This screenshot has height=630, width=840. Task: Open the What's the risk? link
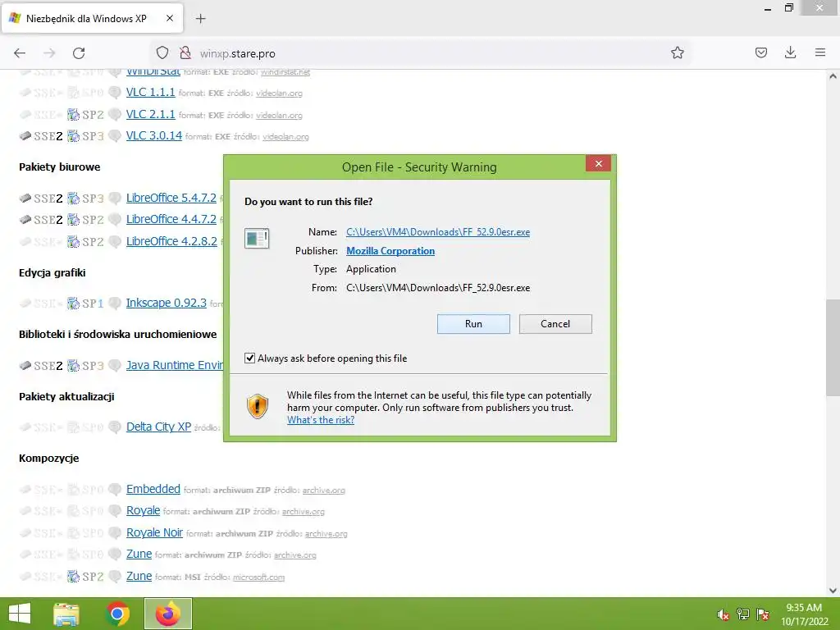coord(321,420)
